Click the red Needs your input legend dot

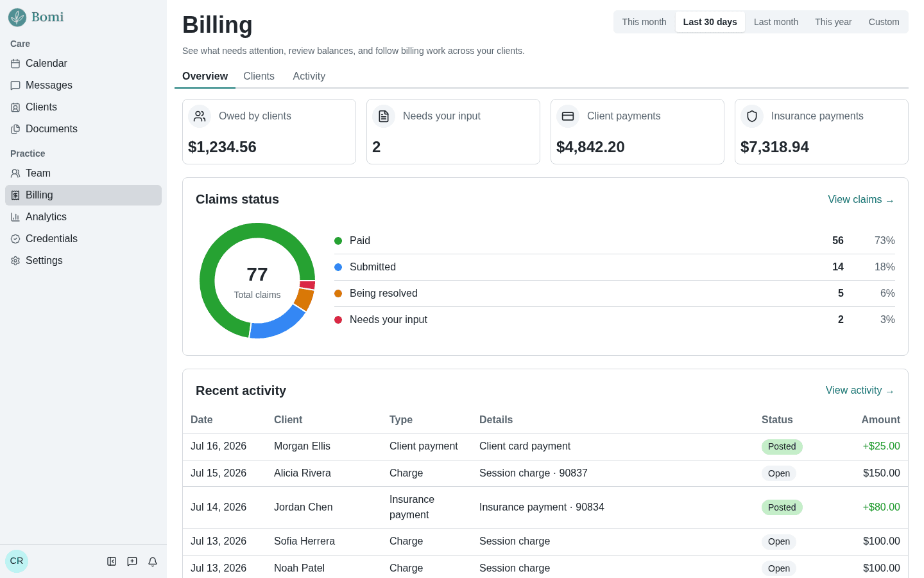coord(338,320)
